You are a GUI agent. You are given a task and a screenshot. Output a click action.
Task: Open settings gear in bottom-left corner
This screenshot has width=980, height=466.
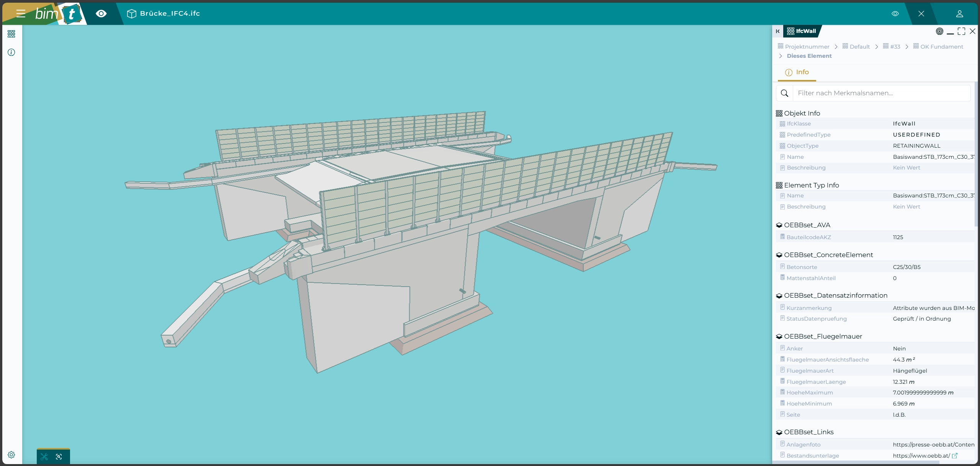click(x=11, y=455)
